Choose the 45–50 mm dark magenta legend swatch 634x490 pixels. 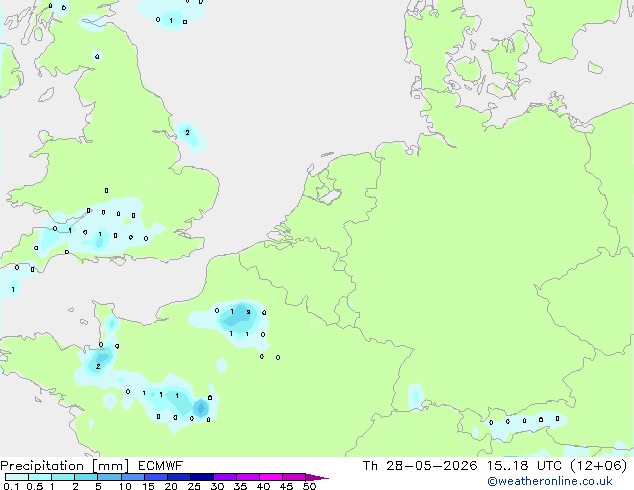(x=294, y=477)
